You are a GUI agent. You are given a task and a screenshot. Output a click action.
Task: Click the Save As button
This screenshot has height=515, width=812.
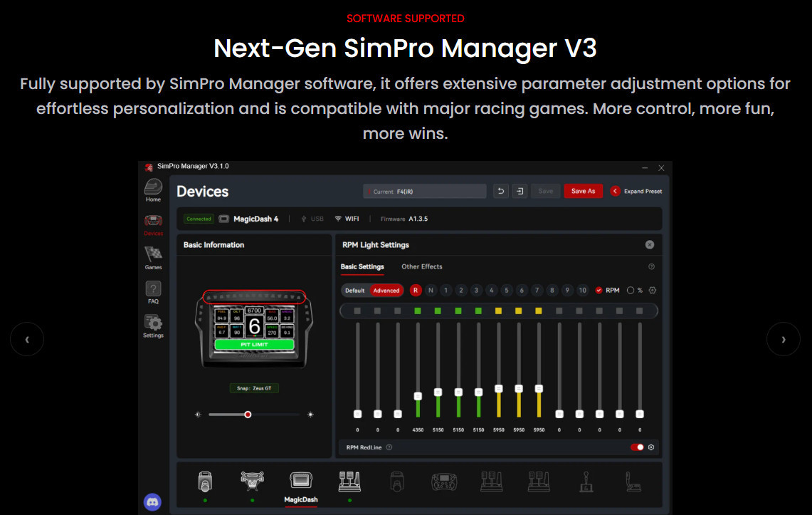(x=583, y=191)
